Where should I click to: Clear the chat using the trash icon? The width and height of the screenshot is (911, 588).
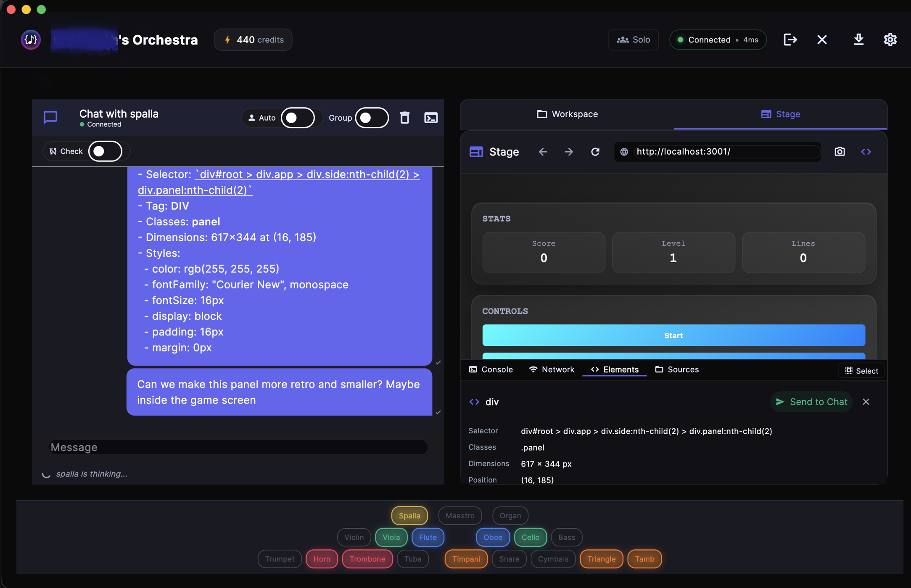tap(405, 118)
